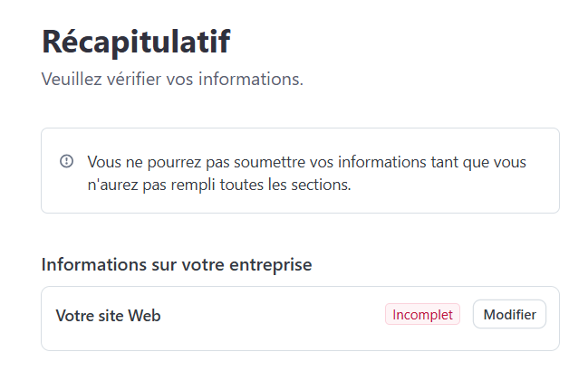Click the Veuillez vérifier vos informations subtitle

[172, 80]
